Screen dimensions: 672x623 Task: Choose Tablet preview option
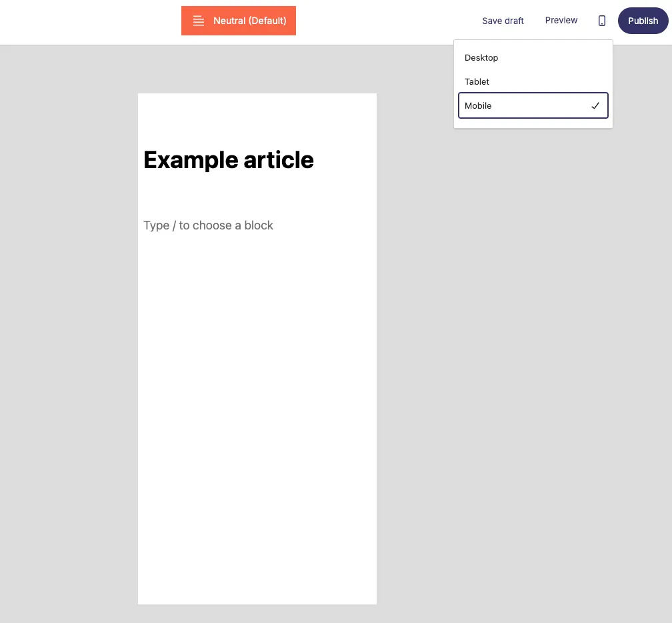pos(533,81)
